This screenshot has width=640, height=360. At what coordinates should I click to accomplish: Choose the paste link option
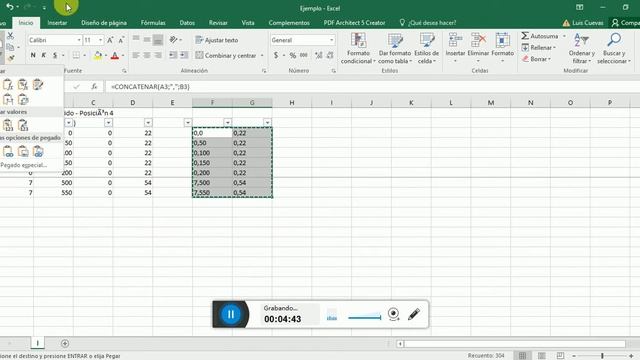(8, 152)
